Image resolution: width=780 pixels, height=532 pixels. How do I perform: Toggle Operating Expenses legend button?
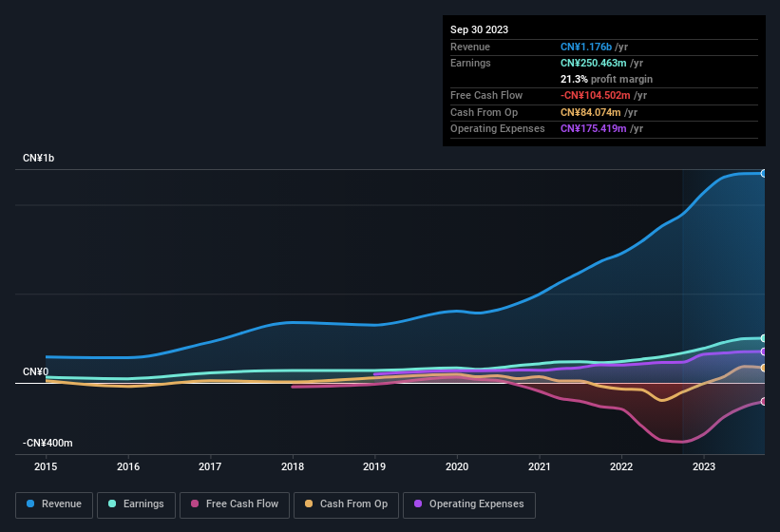click(x=469, y=504)
